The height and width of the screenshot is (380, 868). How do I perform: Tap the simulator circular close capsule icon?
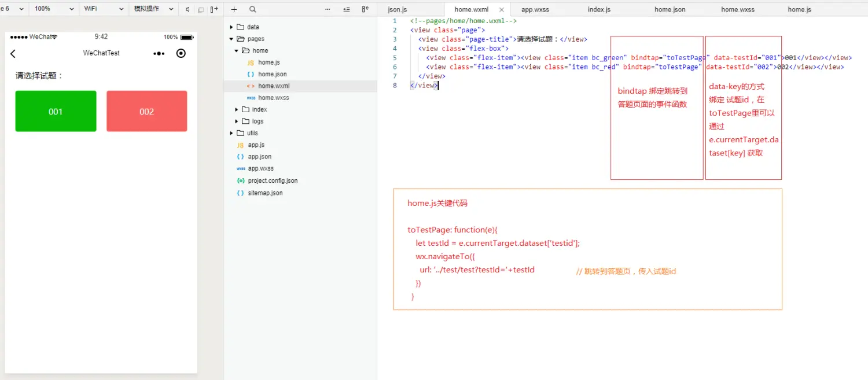[181, 53]
